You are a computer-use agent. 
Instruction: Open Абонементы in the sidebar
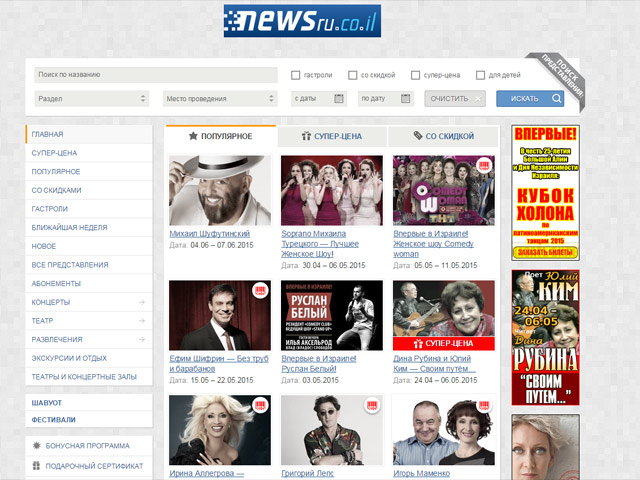(x=89, y=283)
